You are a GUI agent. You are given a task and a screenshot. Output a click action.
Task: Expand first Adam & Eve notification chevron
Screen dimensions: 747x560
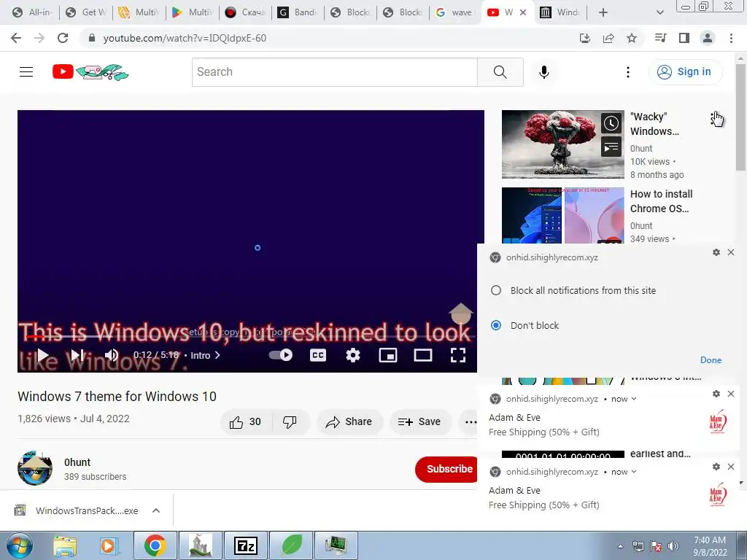[x=634, y=399]
